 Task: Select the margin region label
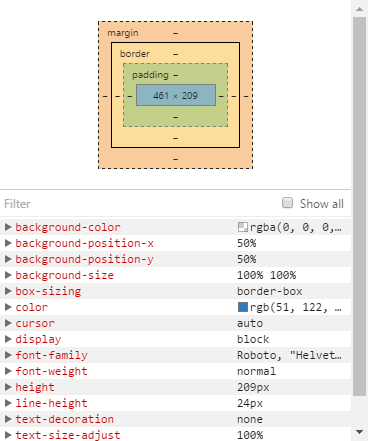tap(123, 33)
